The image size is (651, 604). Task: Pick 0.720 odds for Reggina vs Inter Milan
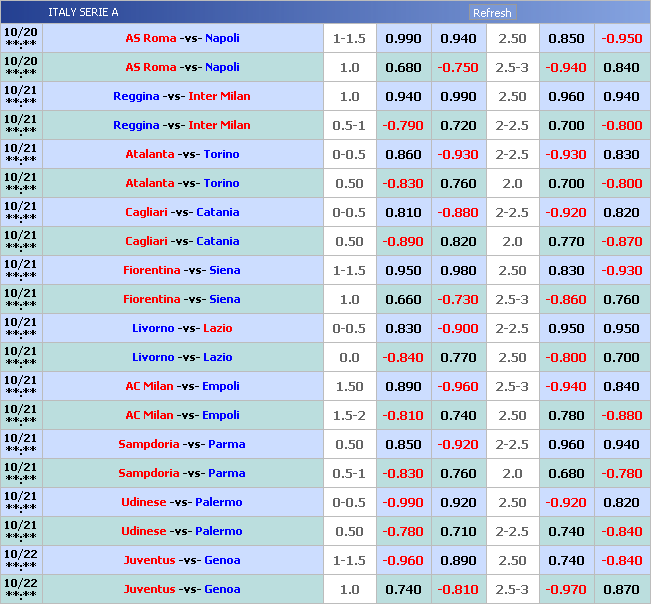point(458,125)
